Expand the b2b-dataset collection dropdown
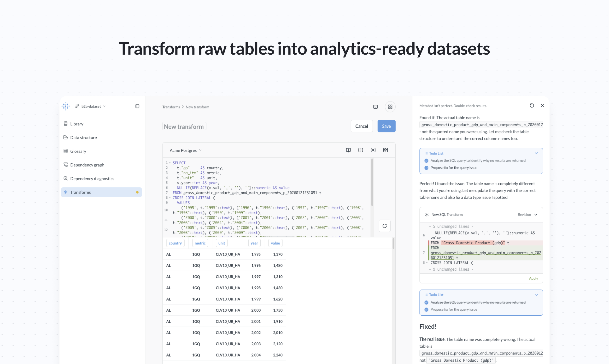The width and height of the screenshot is (609, 364). [90, 106]
